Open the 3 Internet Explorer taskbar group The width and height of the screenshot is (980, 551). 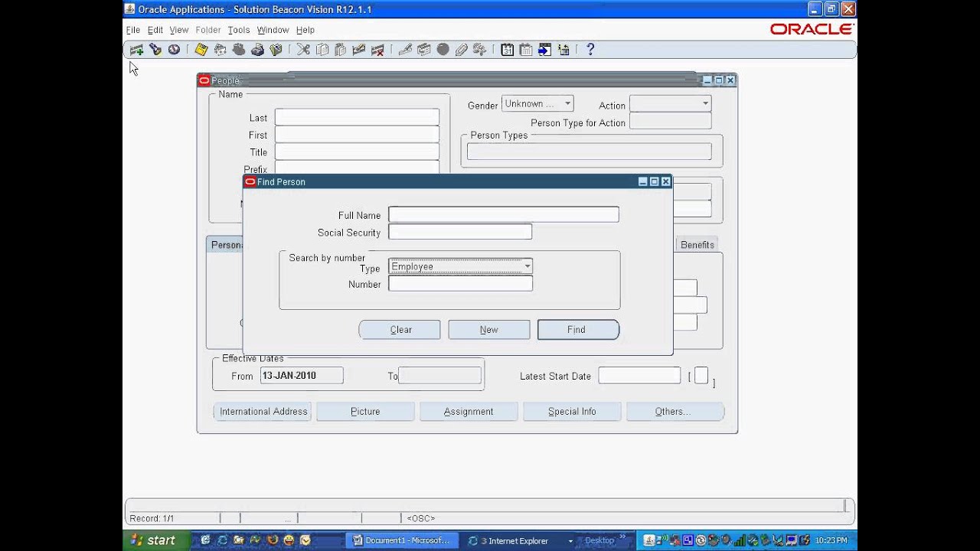pyautogui.click(x=519, y=540)
